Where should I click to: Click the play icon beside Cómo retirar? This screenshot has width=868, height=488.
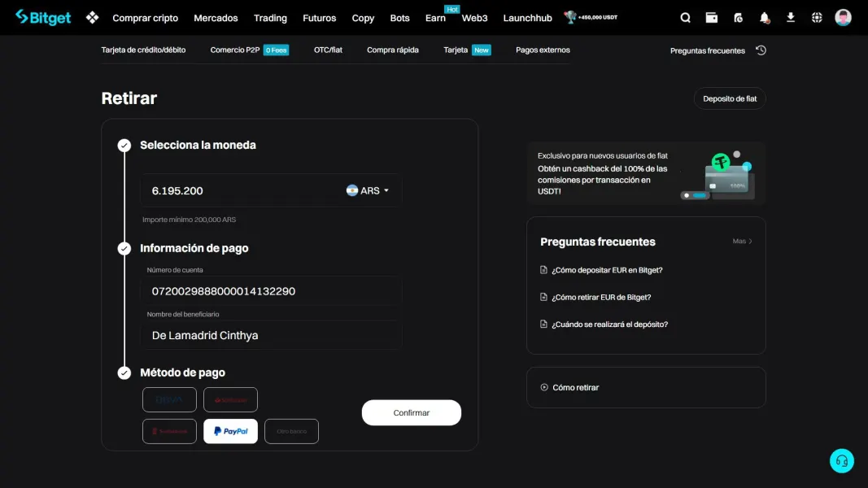tap(544, 387)
